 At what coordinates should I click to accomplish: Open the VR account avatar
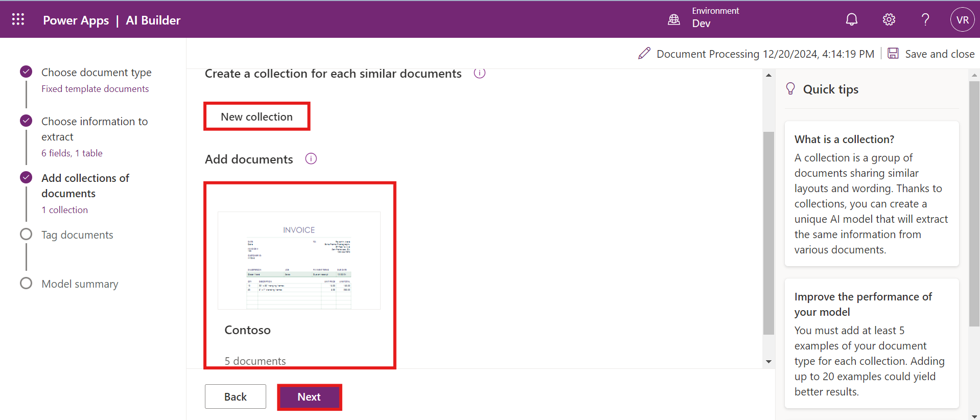[962, 19]
